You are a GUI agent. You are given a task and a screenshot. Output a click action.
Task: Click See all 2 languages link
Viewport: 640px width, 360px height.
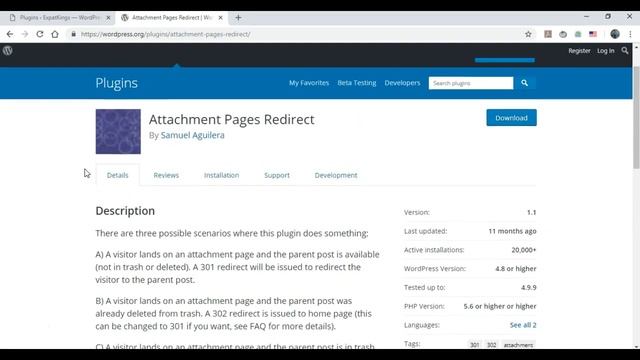(523, 325)
